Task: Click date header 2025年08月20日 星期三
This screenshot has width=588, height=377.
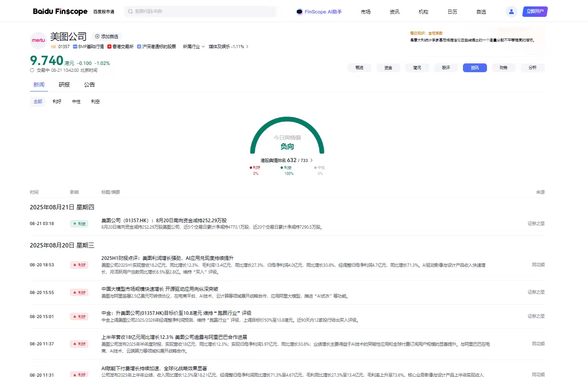Action: tap(62, 245)
